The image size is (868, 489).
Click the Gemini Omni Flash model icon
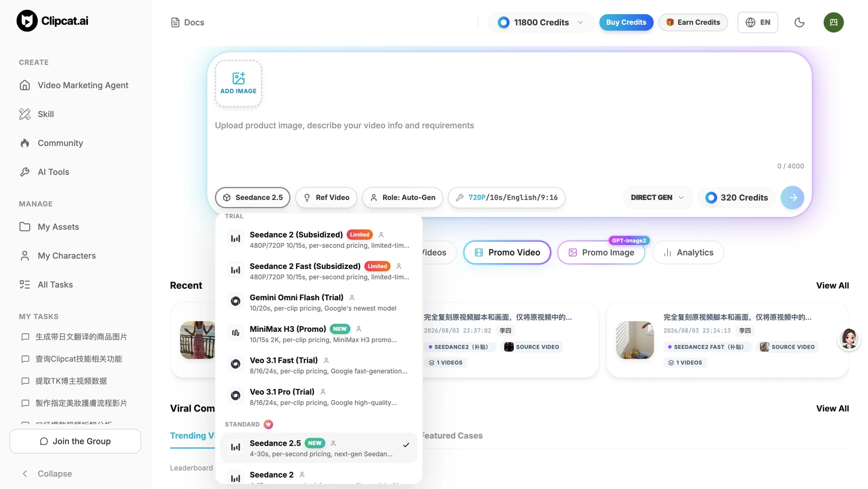coord(235,301)
